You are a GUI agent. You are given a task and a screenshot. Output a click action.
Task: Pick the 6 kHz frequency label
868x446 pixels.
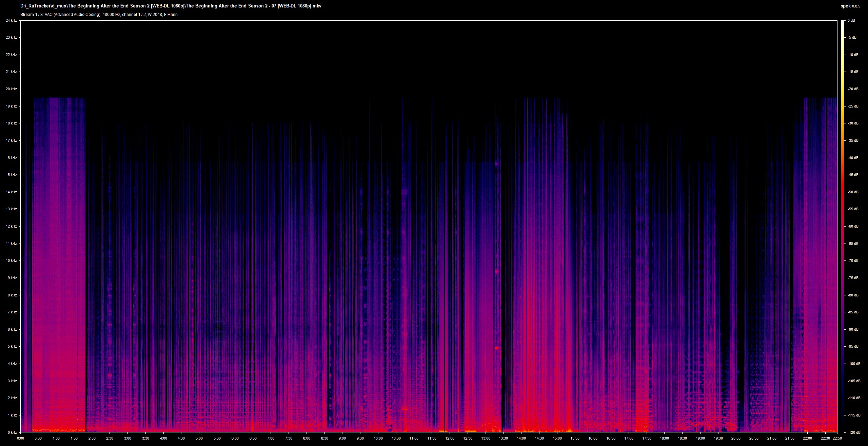point(12,329)
